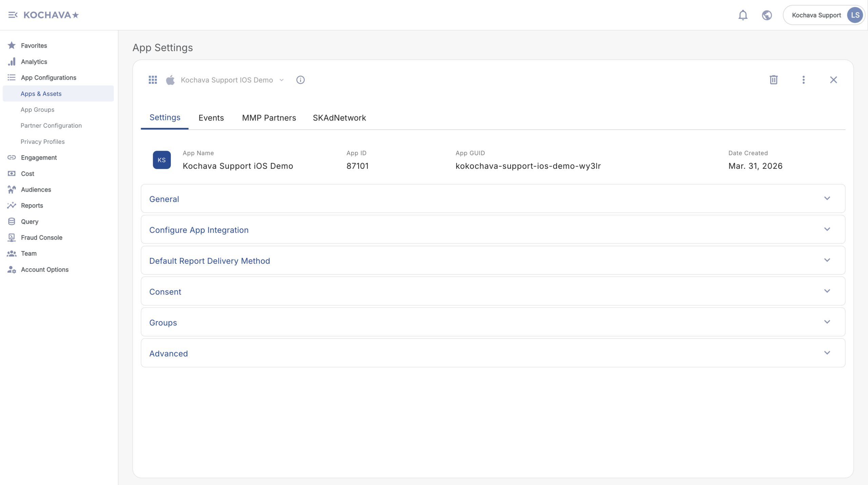The width and height of the screenshot is (868, 485).
Task: Click the KS app avatar thumbnail
Action: (x=161, y=160)
